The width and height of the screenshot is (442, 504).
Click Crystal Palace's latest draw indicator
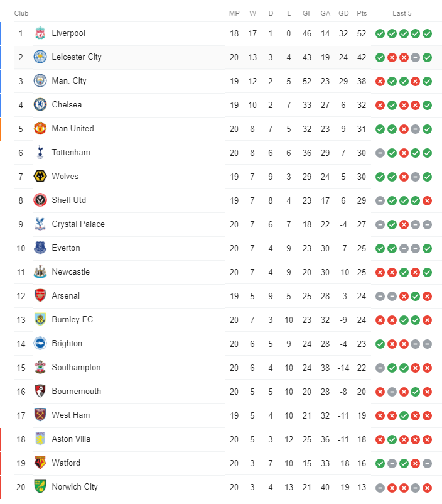pos(427,225)
